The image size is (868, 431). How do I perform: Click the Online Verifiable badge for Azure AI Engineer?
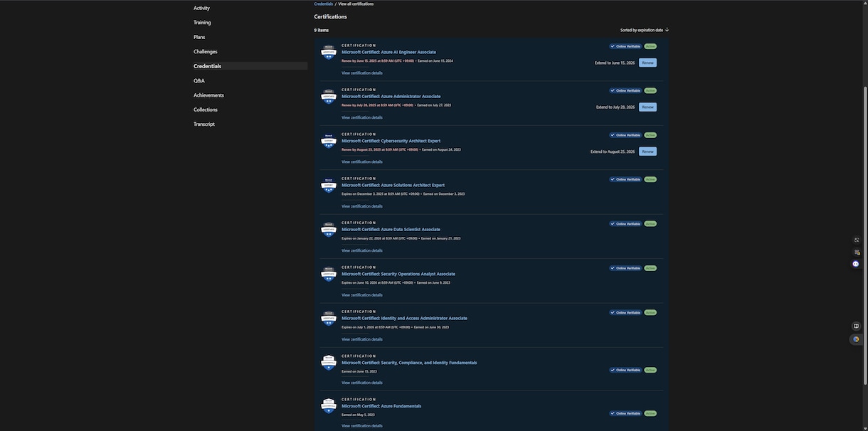[x=625, y=46]
